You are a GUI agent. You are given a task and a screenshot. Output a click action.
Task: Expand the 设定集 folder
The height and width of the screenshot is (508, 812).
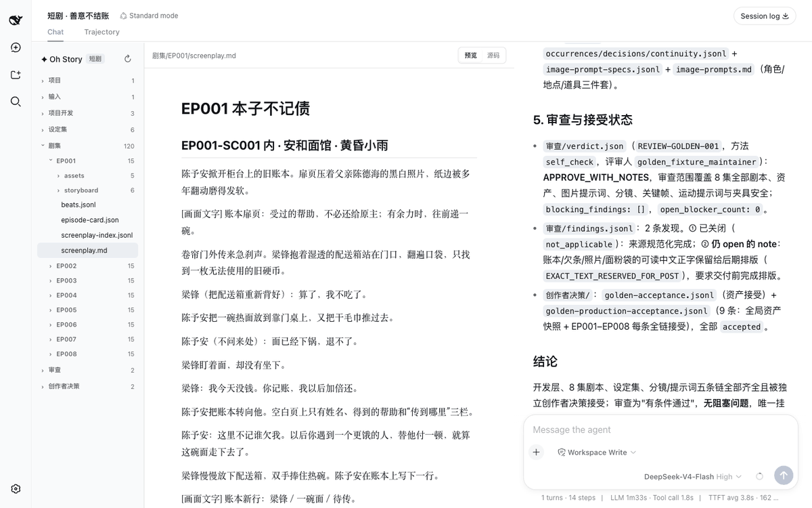click(x=88, y=129)
